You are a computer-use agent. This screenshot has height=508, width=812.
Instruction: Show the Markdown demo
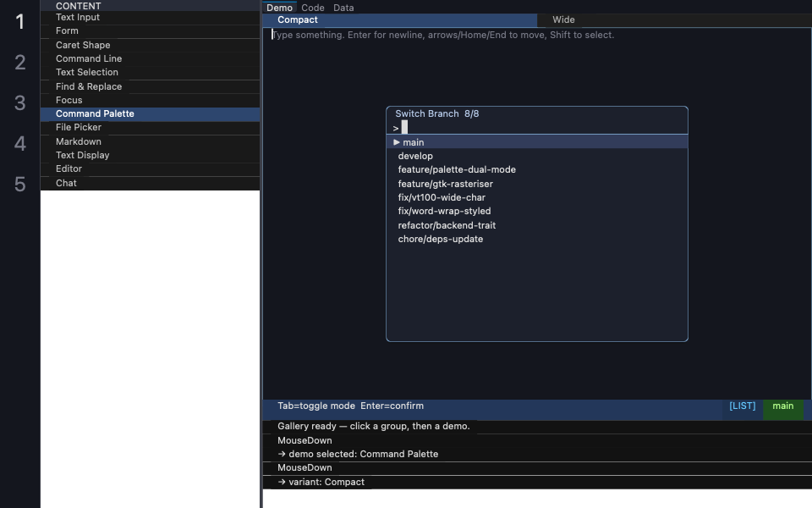coord(151,141)
